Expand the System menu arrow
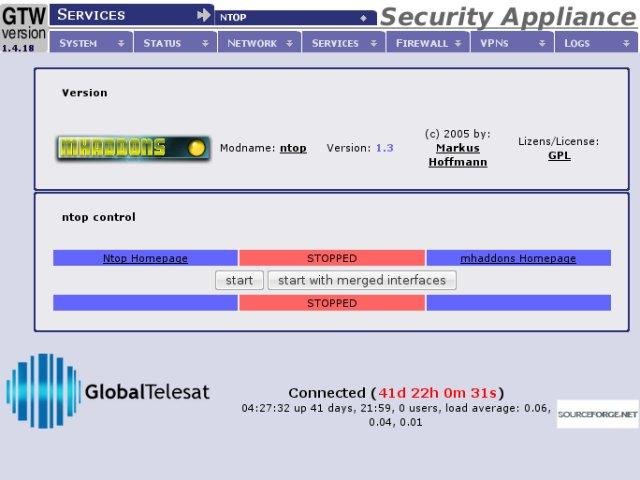Viewport: 640px width, 480px height. [121, 43]
